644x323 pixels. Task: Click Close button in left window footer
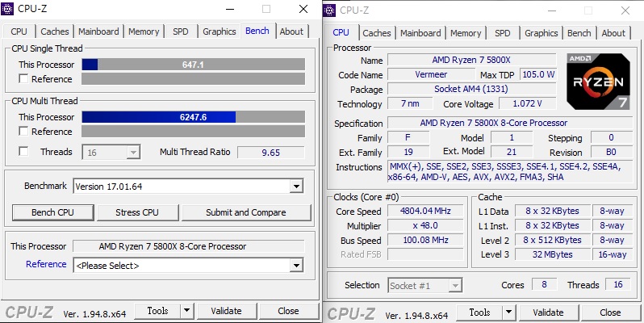[x=288, y=311]
